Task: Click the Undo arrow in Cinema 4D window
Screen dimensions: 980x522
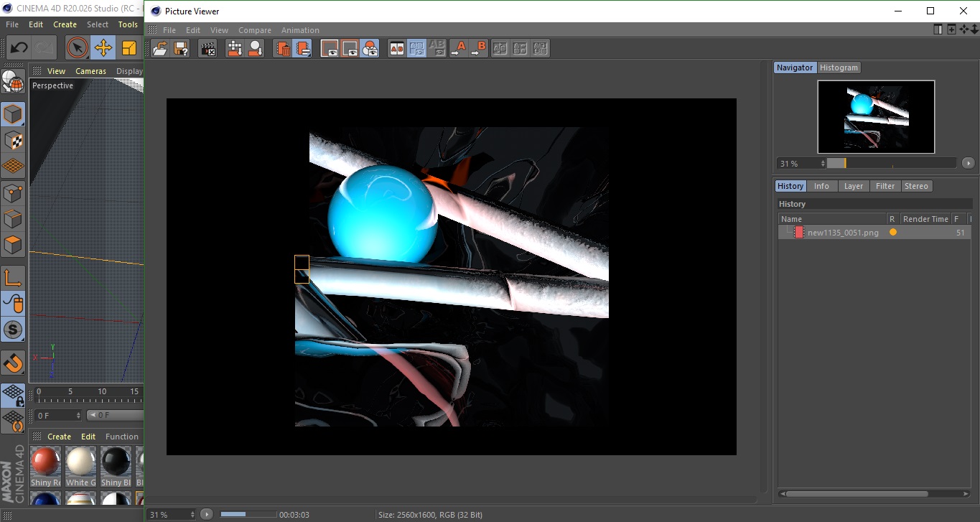Action: [19, 48]
